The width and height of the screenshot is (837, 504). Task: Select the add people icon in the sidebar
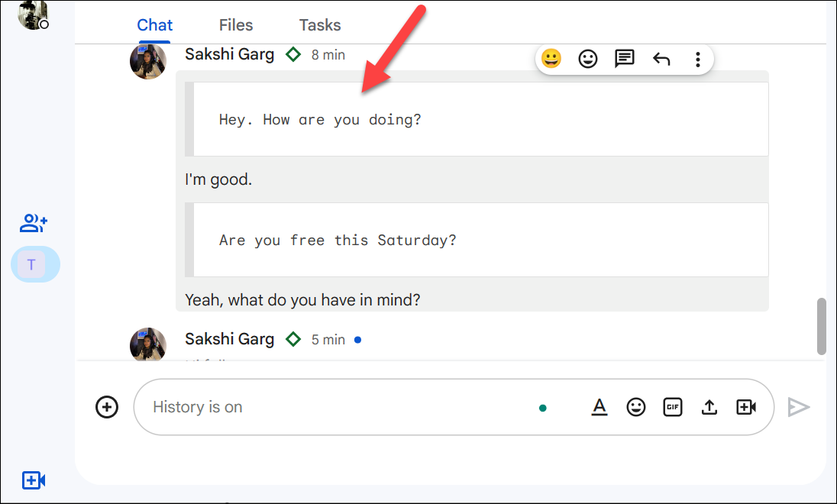pos(34,223)
